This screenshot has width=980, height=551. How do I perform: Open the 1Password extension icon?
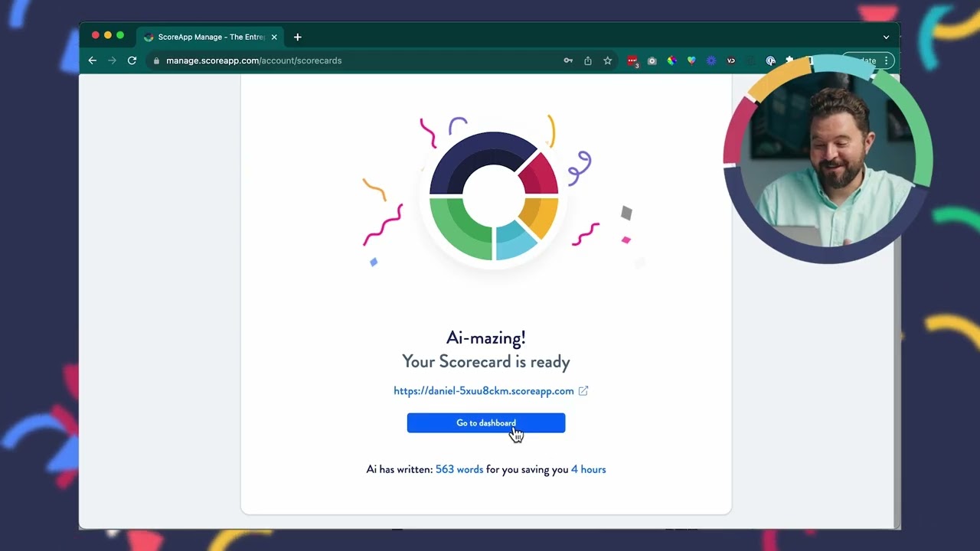[771, 60]
